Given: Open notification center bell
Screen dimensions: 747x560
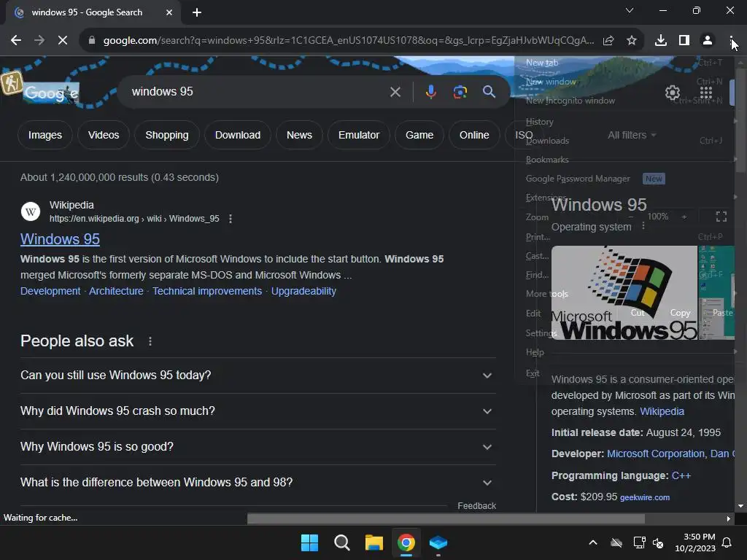Looking at the screenshot, I should pyautogui.click(x=727, y=542).
